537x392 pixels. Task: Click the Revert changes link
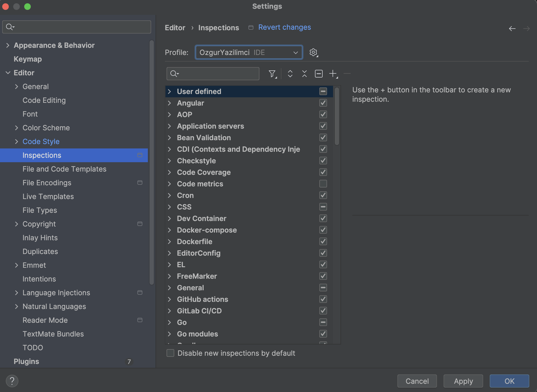284,27
